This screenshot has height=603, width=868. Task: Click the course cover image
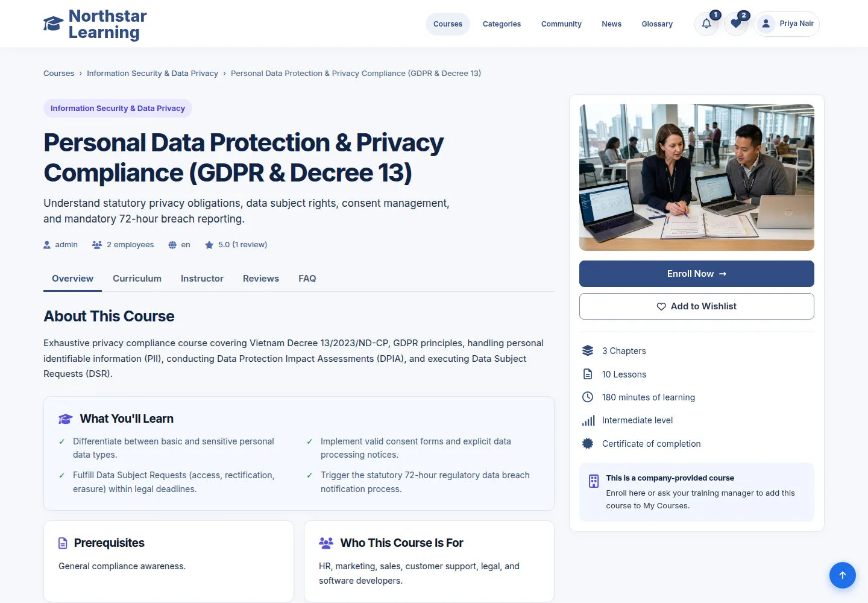(697, 177)
